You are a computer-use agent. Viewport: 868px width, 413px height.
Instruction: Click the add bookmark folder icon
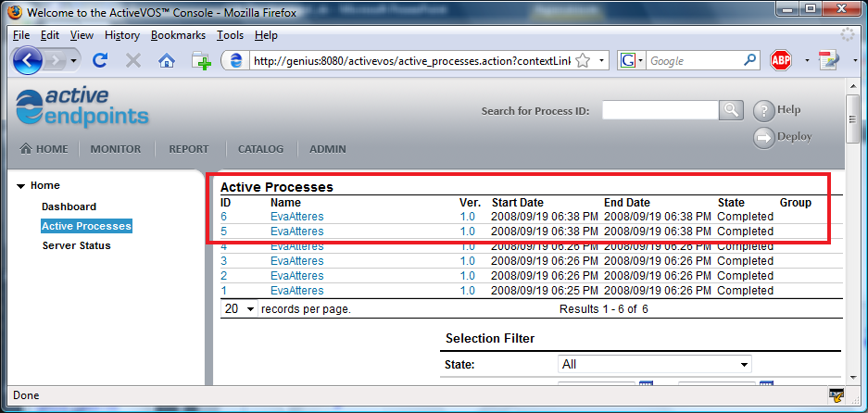click(202, 60)
